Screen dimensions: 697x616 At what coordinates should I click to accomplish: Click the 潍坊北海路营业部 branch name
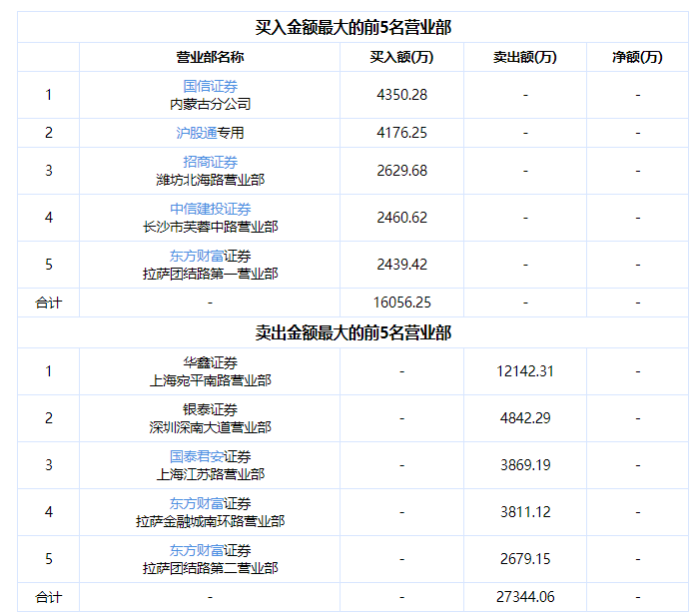click(211, 180)
